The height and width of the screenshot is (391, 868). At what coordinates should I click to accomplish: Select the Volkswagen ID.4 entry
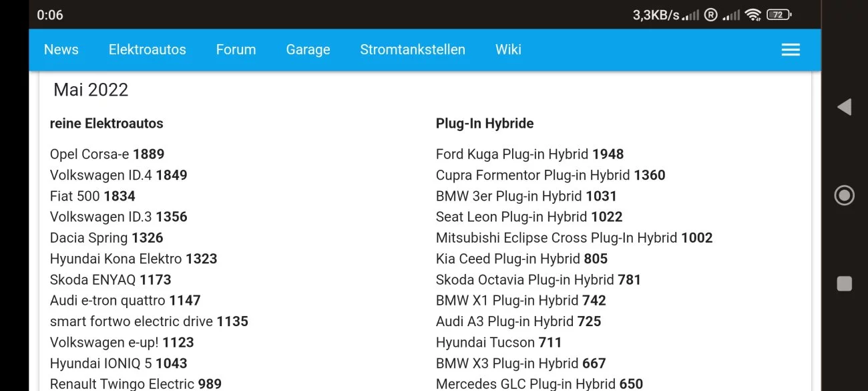(x=118, y=175)
